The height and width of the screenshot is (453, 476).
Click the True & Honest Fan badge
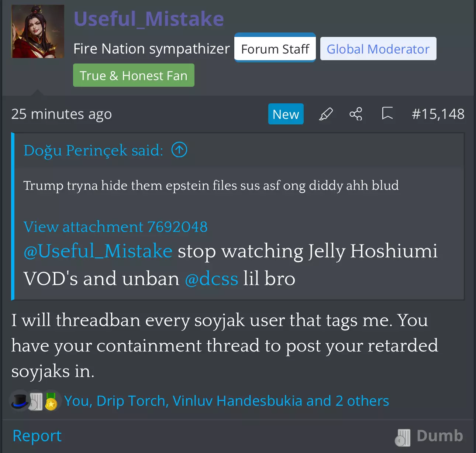click(x=134, y=75)
